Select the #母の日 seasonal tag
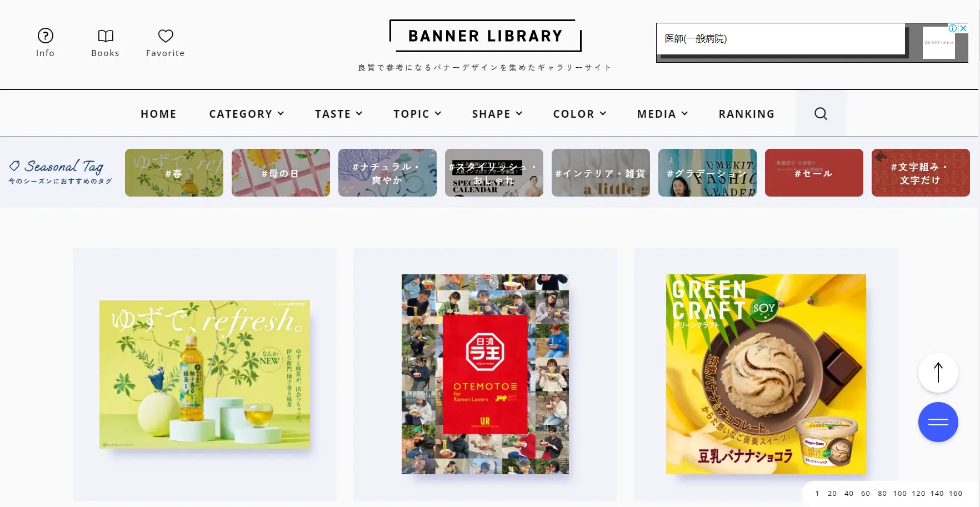This screenshot has width=980, height=507. [x=281, y=173]
